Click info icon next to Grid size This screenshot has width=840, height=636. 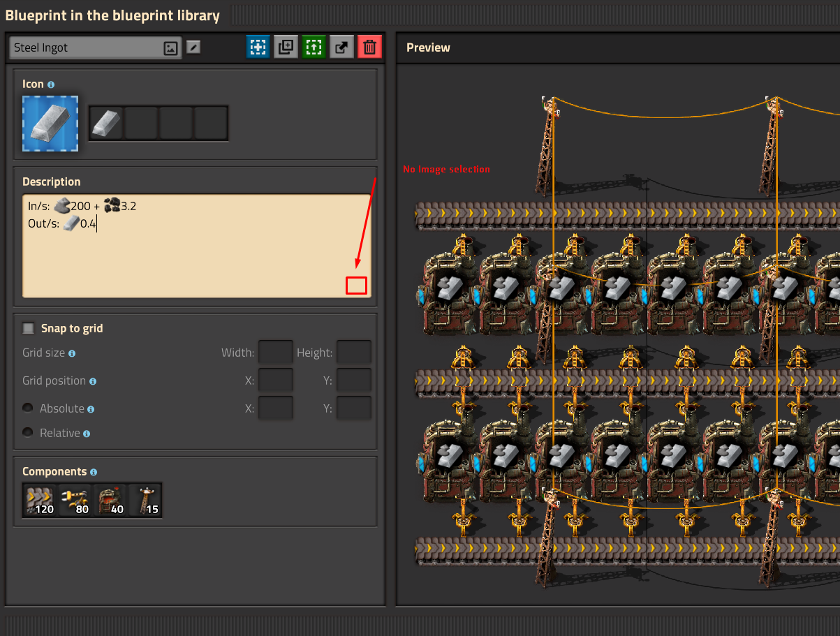[72, 353]
